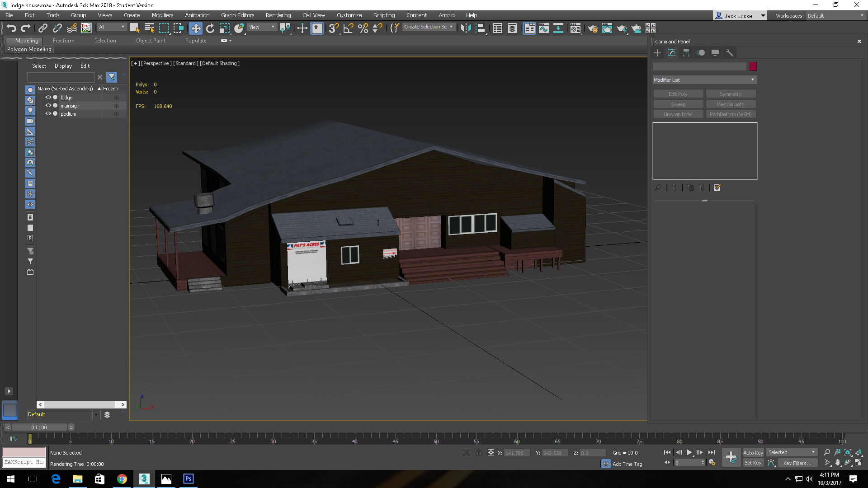This screenshot has height=488, width=868.
Task: Open the Render Setup dialog
Action: click(593, 28)
